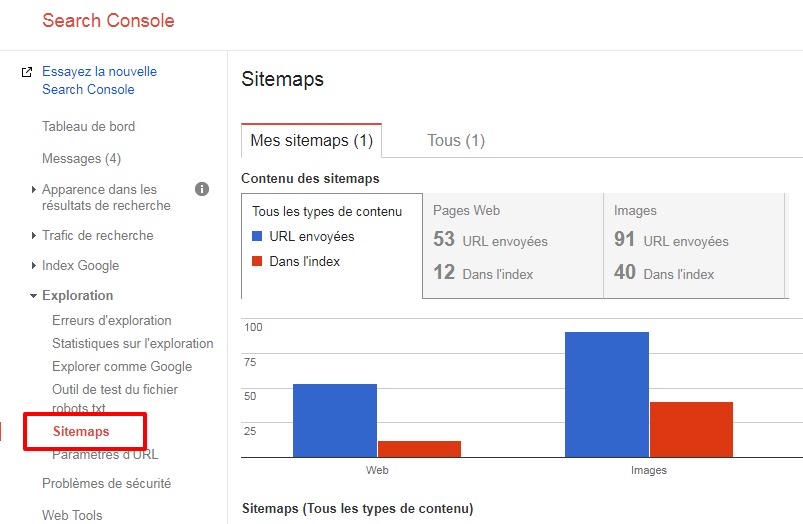Screen dimensions: 803x524
Task: Open Essayez la nouvelle Search Console link
Action: point(99,80)
